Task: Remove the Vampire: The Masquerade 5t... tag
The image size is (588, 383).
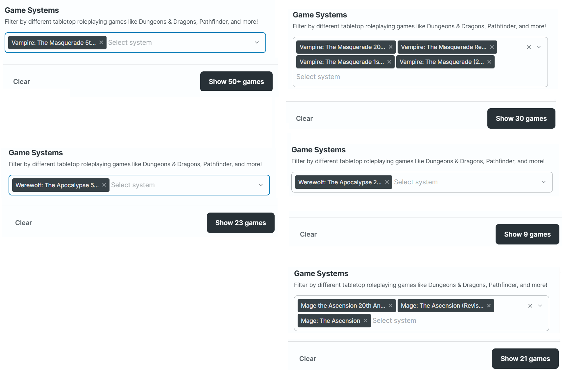Action: point(101,42)
